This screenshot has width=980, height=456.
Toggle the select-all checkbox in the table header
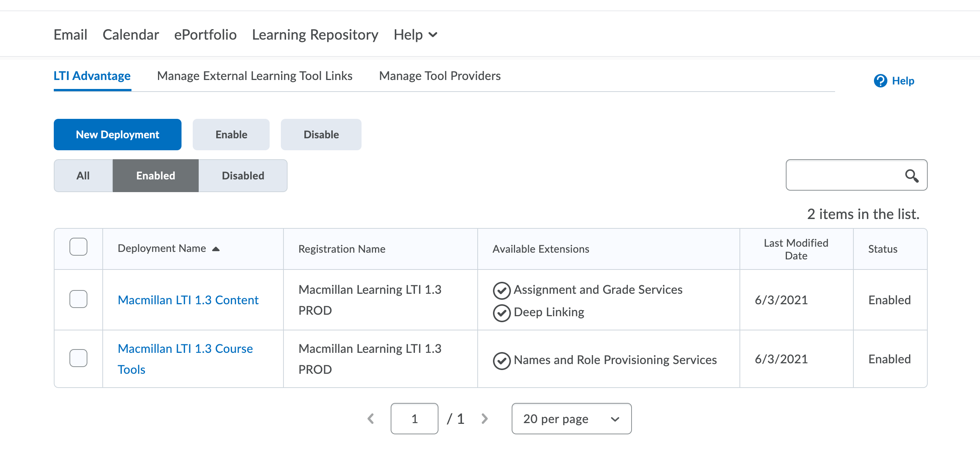coord(78,247)
